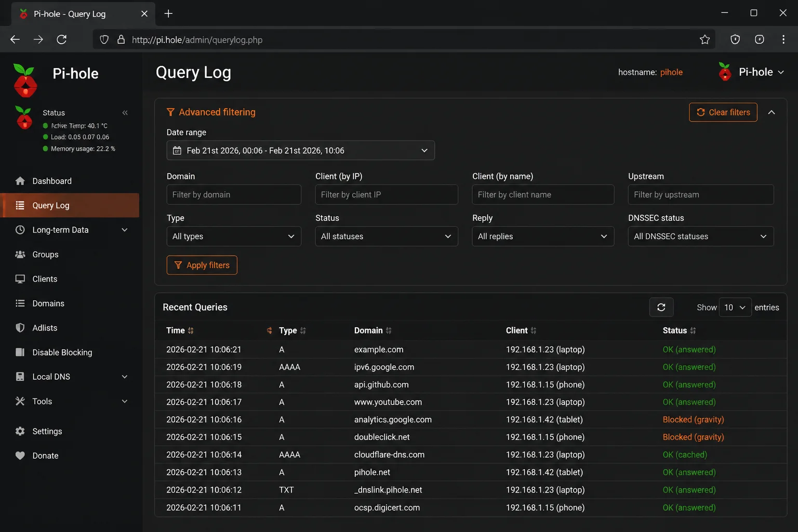Click the Pi-hole user menu logo top right
This screenshot has width=798, height=532.
tap(725, 72)
